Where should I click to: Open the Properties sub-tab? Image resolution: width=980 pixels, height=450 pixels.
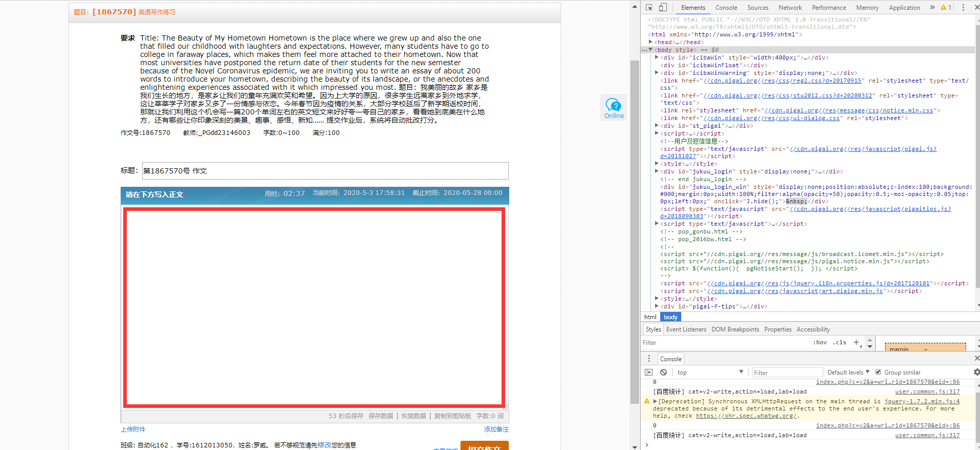(778, 329)
